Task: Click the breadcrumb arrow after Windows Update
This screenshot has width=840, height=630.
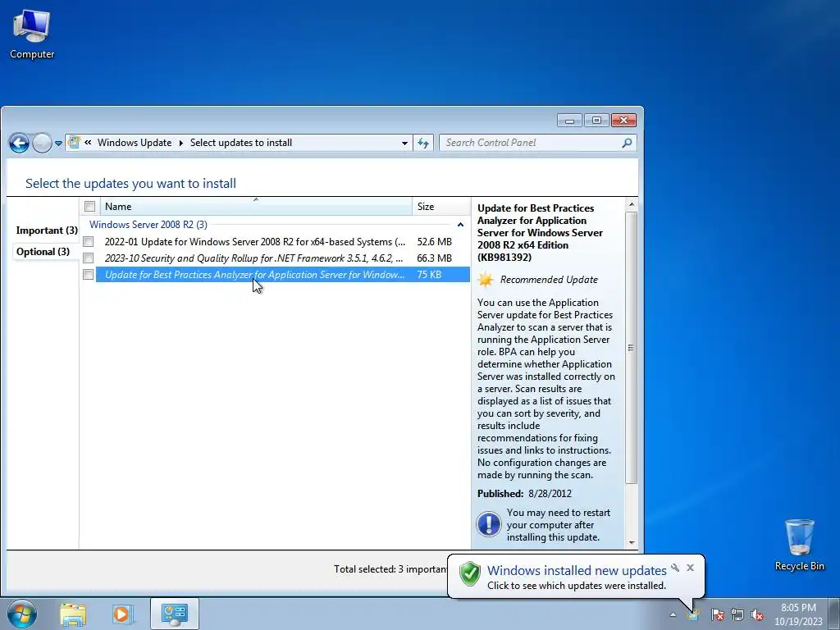Action: 180,143
